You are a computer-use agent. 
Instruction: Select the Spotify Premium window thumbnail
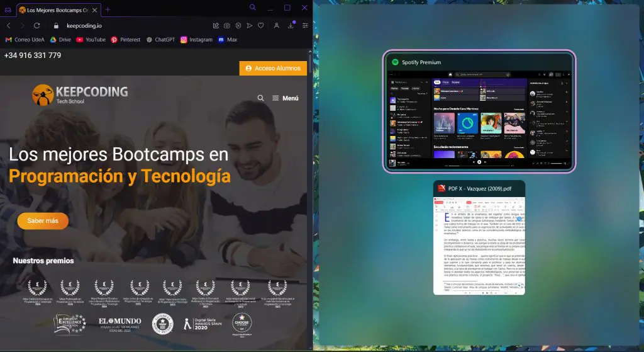[x=479, y=111]
